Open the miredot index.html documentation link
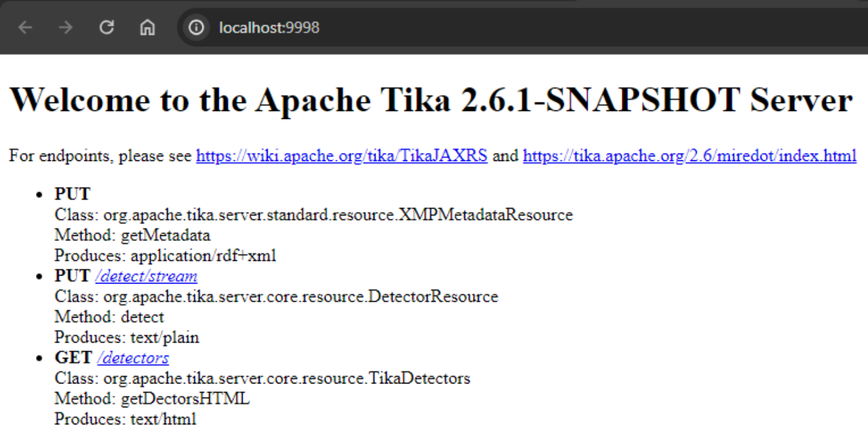This screenshot has height=428, width=868. point(689,156)
